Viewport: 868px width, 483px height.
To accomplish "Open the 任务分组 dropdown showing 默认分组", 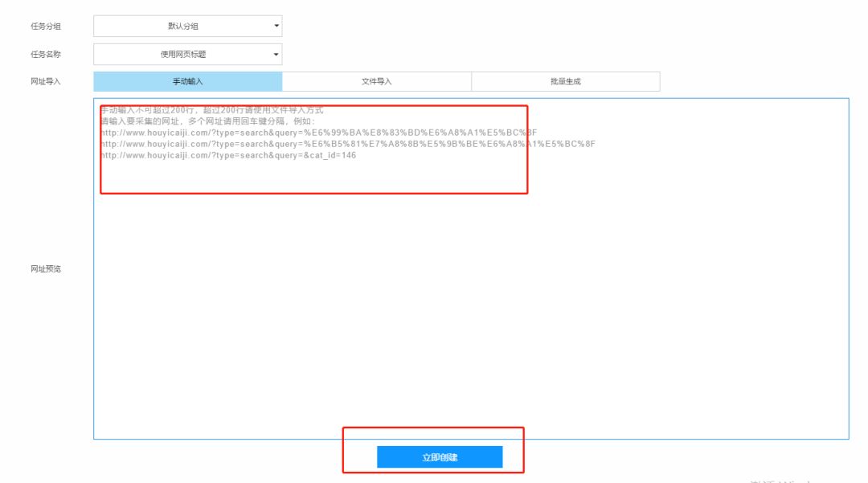I will [x=187, y=26].
